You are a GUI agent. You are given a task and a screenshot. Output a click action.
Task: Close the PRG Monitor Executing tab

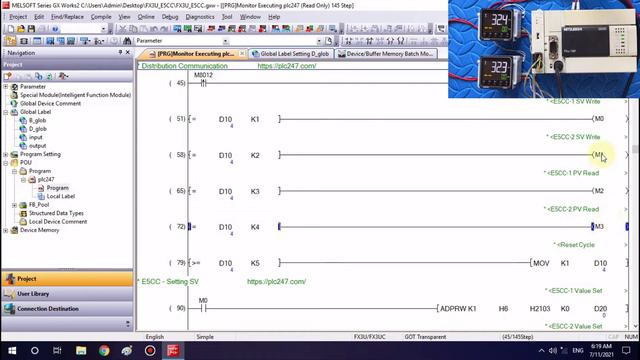point(242,53)
